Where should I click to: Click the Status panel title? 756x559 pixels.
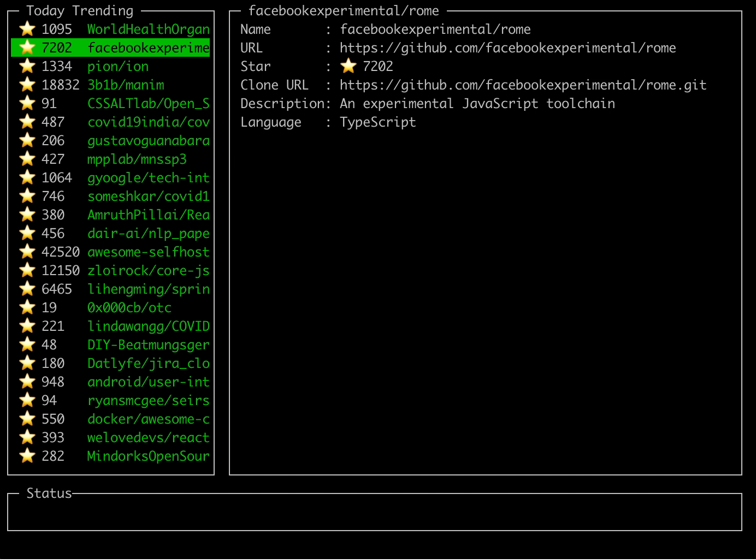click(49, 493)
